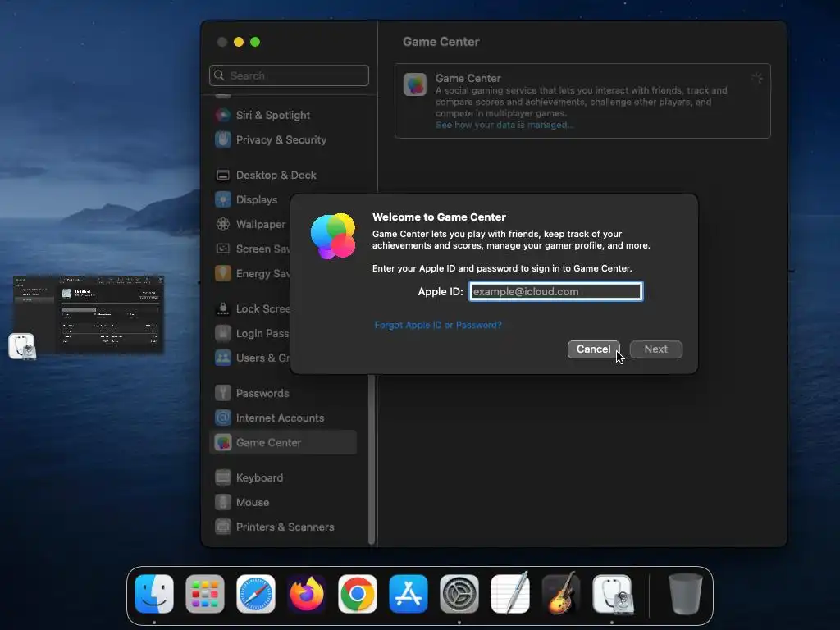The height and width of the screenshot is (630, 840).
Task: Open the Disk Utility minimized window thumbnail
Action: tap(89, 314)
